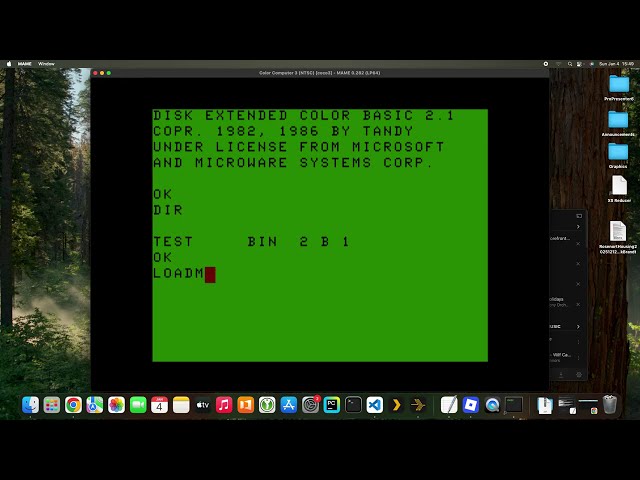Select the S3 Reducer file on desktop
The image size is (640, 480).
click(619, 185)
